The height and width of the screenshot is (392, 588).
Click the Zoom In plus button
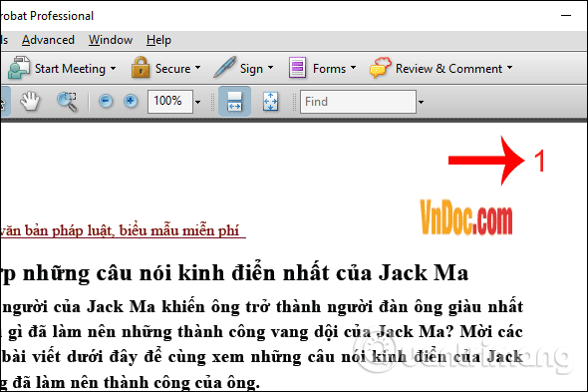click(131, 101)
